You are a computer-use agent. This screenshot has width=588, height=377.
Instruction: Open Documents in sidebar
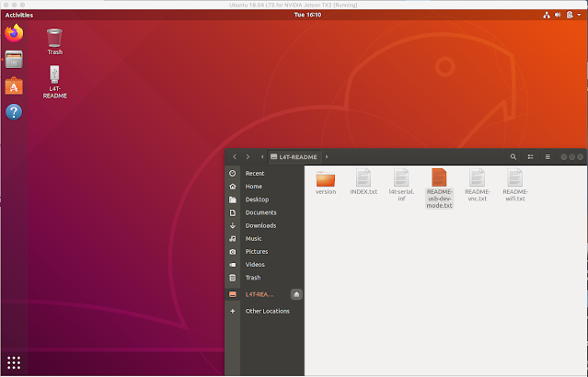coord(264,212)
